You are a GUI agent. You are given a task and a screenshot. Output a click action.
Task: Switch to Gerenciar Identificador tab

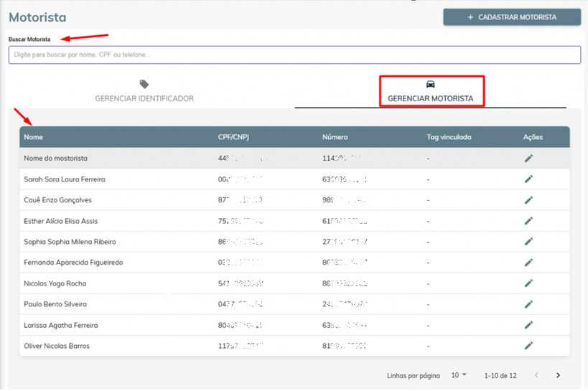tap(144, 91)
